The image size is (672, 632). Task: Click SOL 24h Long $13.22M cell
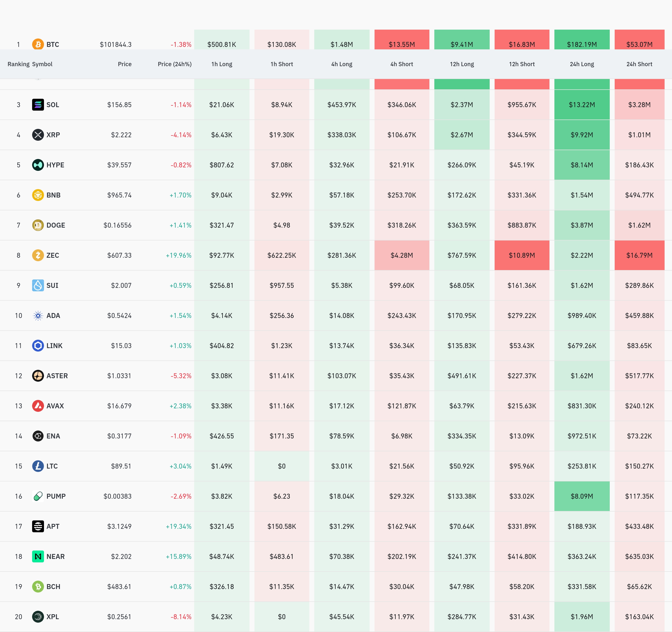(582, 105)
